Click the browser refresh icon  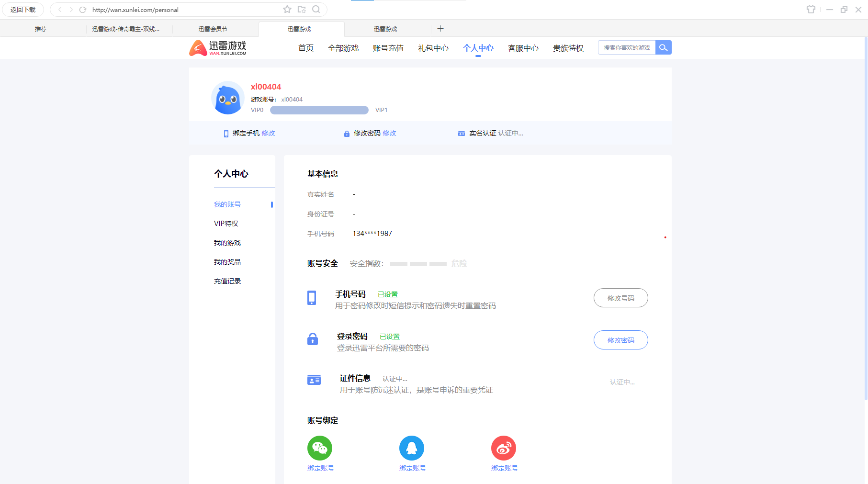(83, 10)
